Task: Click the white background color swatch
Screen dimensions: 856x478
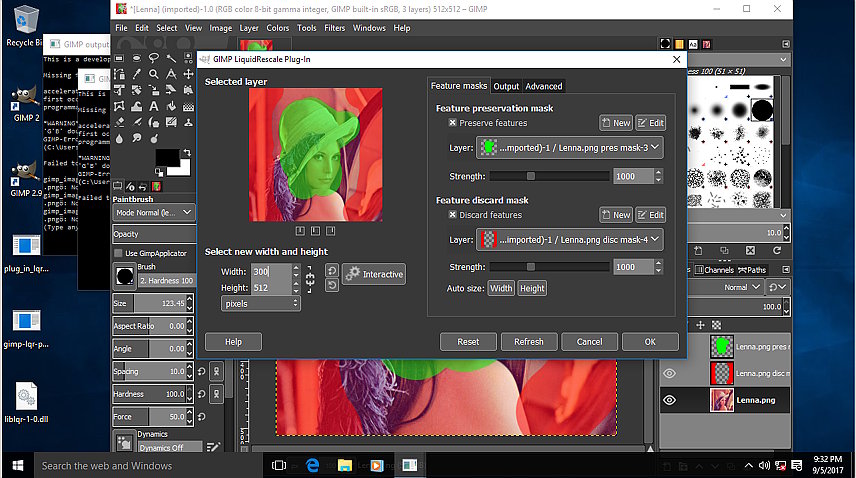Action: pos(185,169)
